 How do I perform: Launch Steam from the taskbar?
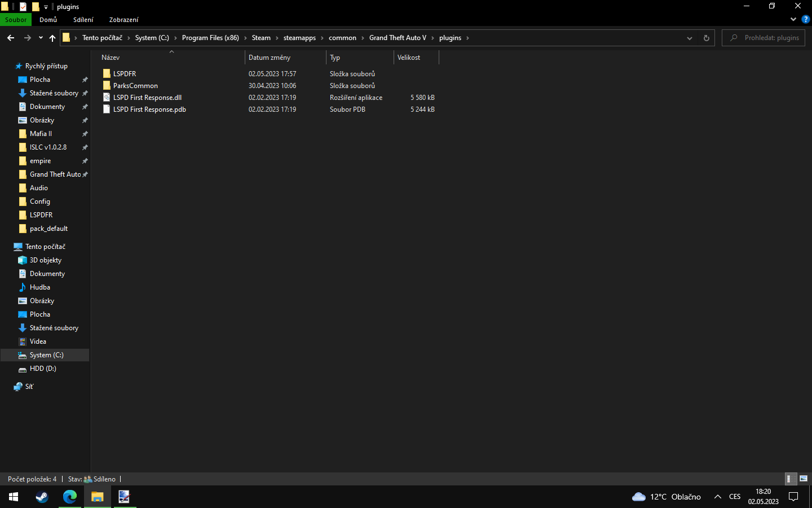pos(42,497)
